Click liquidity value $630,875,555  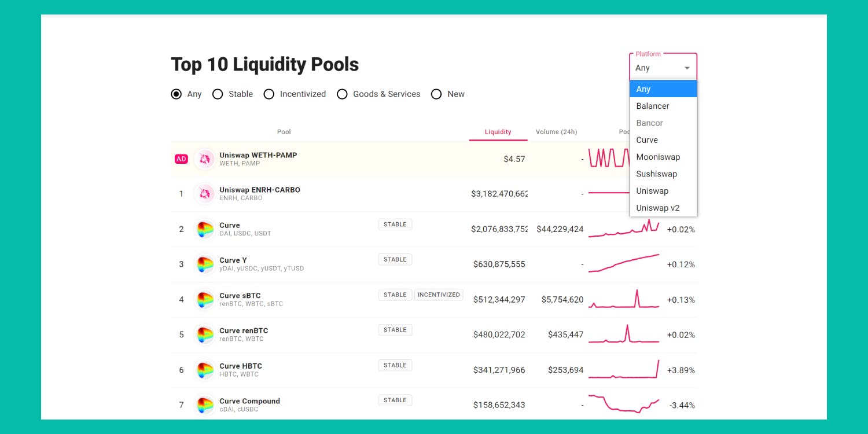499,264
